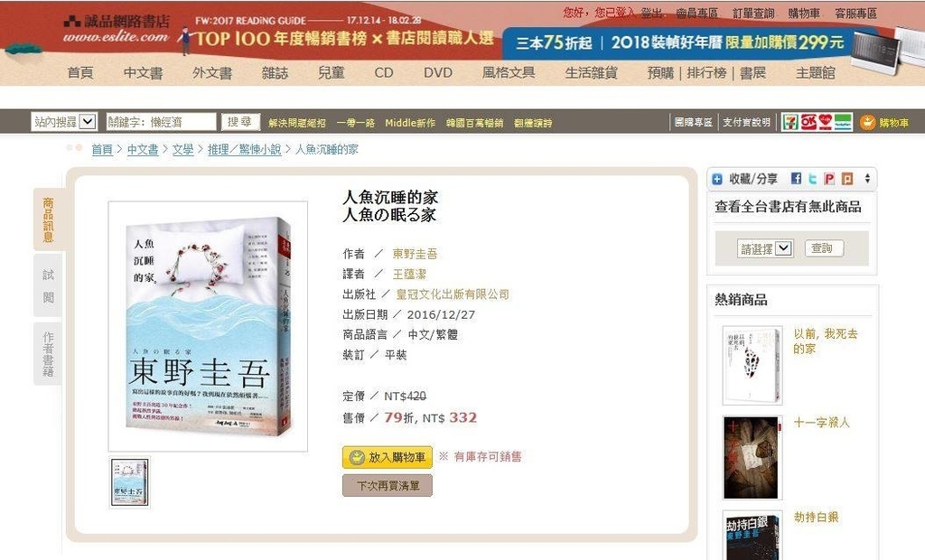Expand the 請選擇 store selection dropdown

(x=765, y=248)
